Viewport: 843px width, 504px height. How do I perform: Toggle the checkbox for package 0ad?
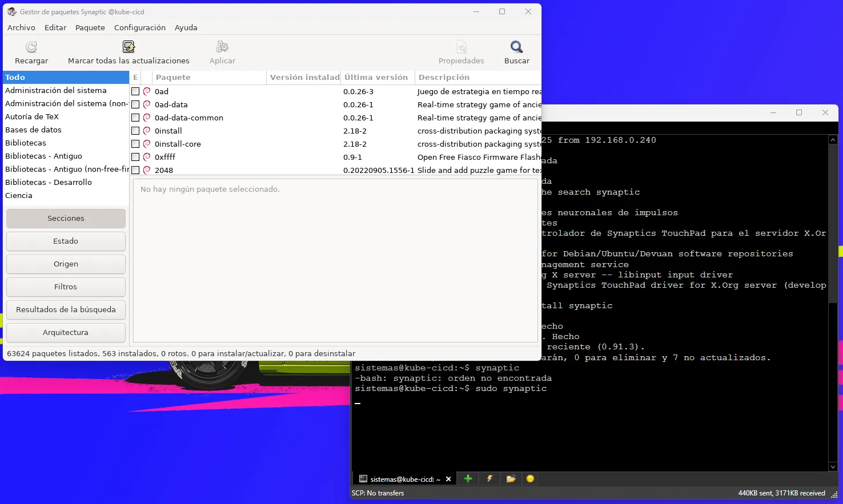[135, 91]
